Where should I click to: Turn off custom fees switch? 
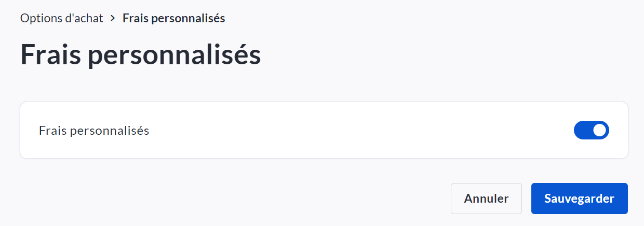pyautogui.click(x=591, y=131)
